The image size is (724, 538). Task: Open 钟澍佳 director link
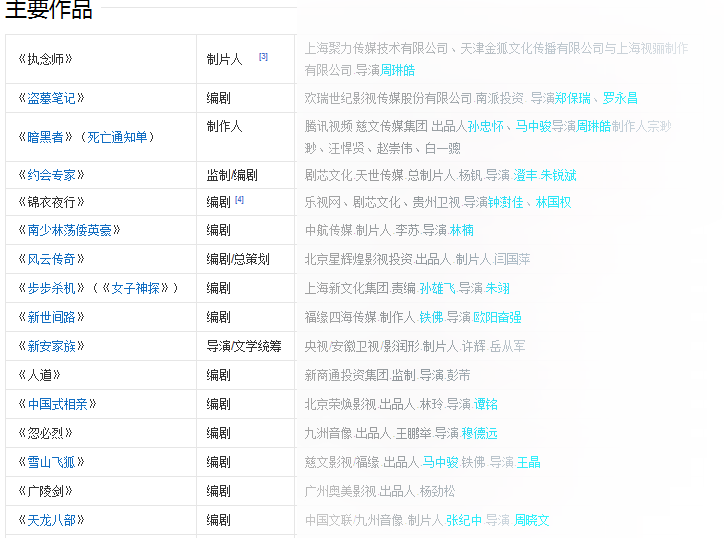[506, 202]
